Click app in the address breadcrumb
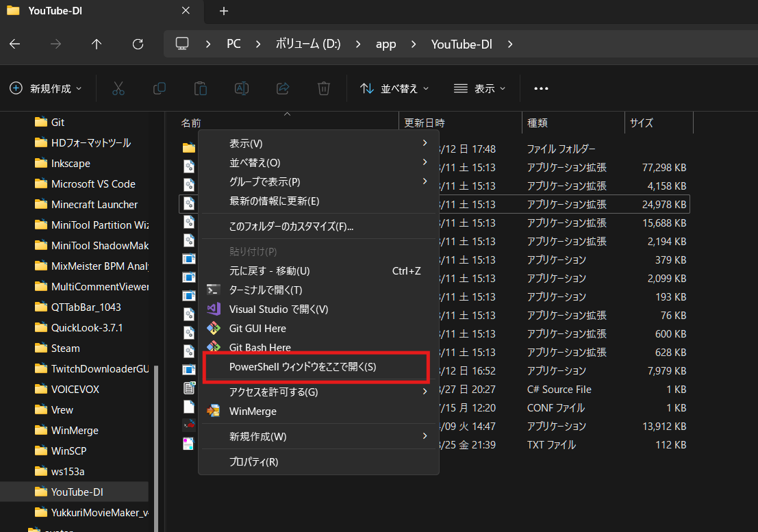 [x=386, y=45]
